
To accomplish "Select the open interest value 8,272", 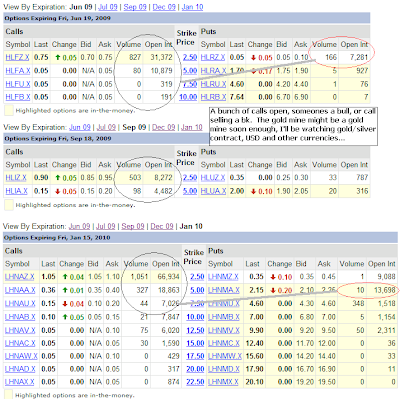I will (x=163, y=178).
